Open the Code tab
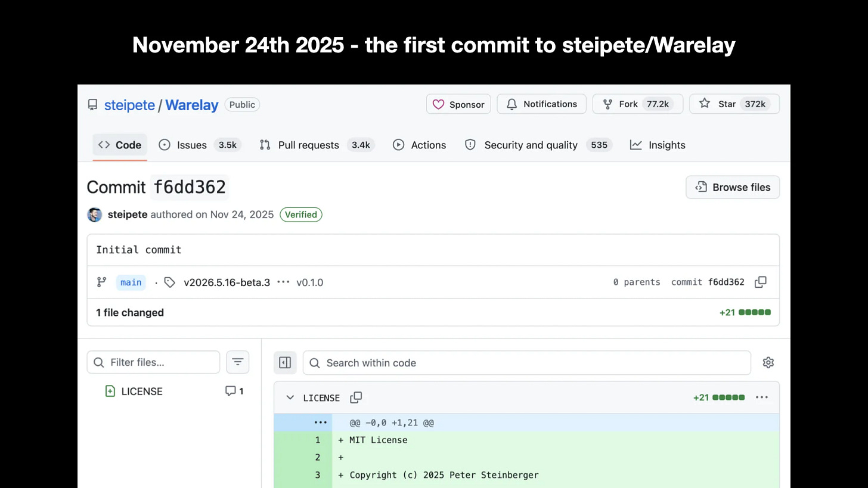 (x=120, y=145)
